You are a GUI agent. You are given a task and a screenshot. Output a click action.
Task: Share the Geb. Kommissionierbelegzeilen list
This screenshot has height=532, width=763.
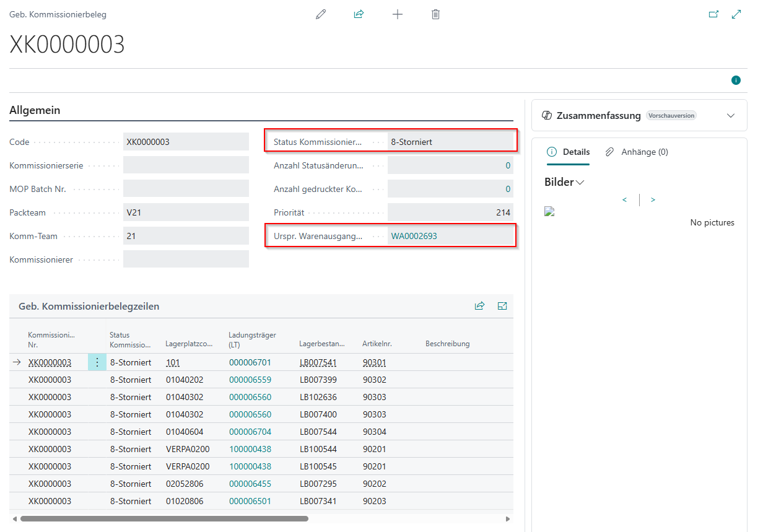479,306
